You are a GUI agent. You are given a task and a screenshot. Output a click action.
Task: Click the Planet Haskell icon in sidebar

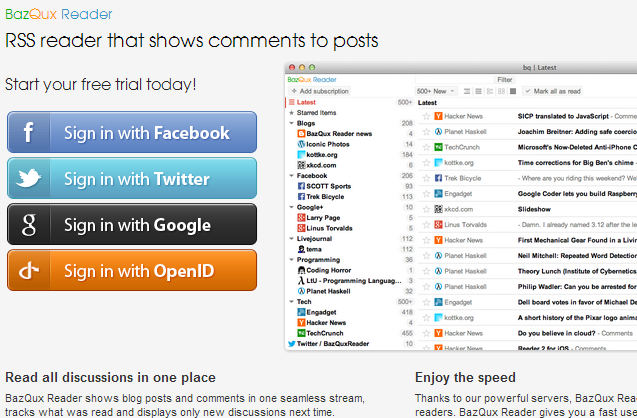[x=301, y=291]
